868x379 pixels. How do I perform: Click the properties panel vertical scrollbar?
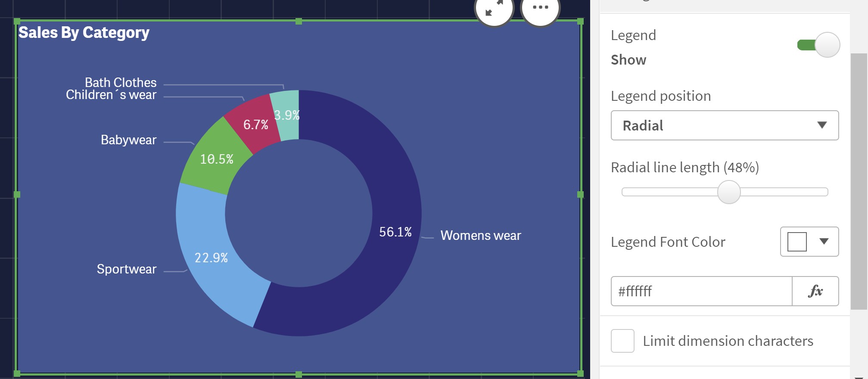pyautogui.click(x=859, y=181)
